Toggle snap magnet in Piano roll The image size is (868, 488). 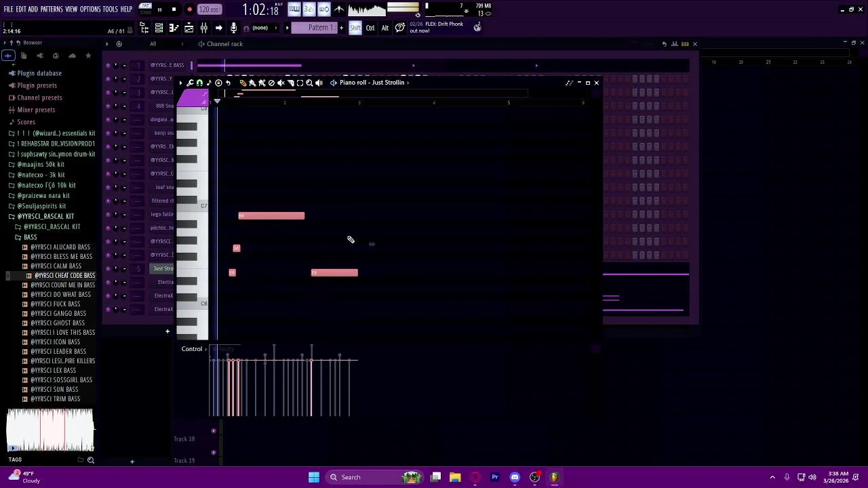point(199,83)
